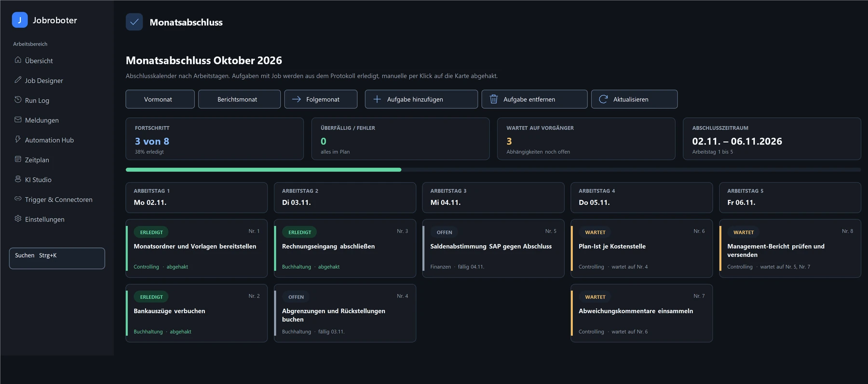Click the Übersicht home icon
Viewport: 868px width, 384px height.
(x=18, y=60)
